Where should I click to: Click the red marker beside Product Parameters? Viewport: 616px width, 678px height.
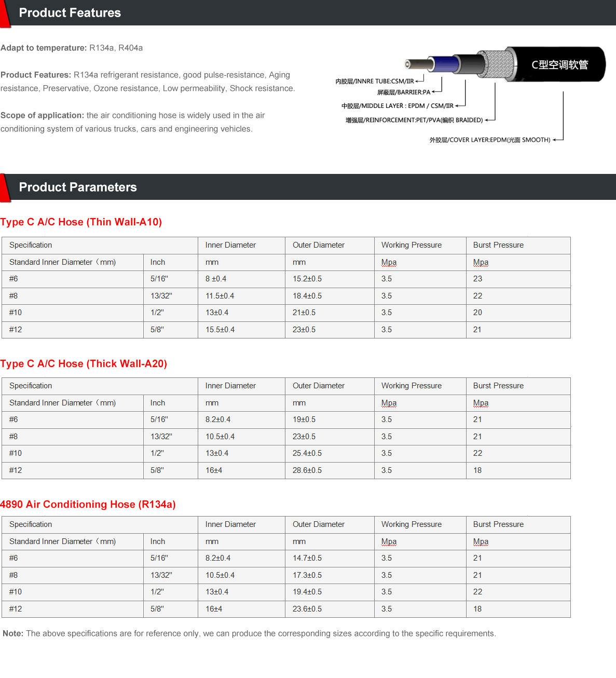pyautogui.click(x=5, y=187)
